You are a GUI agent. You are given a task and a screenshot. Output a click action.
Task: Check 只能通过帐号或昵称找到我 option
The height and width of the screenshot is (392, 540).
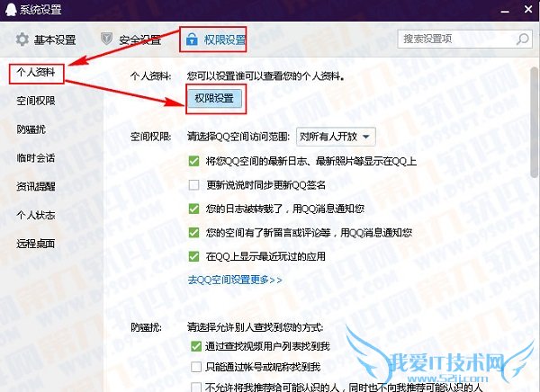tap(196, 367)
